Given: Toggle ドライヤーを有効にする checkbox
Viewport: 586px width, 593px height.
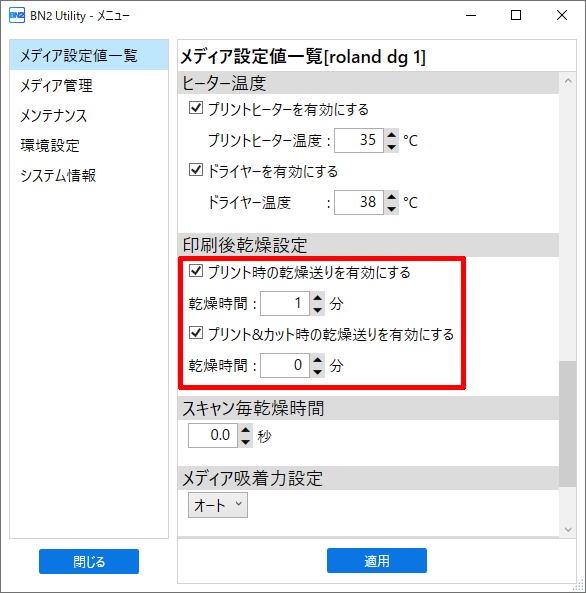Looking at the screenshot, I should pyautogui.click(x=196, y=170).
